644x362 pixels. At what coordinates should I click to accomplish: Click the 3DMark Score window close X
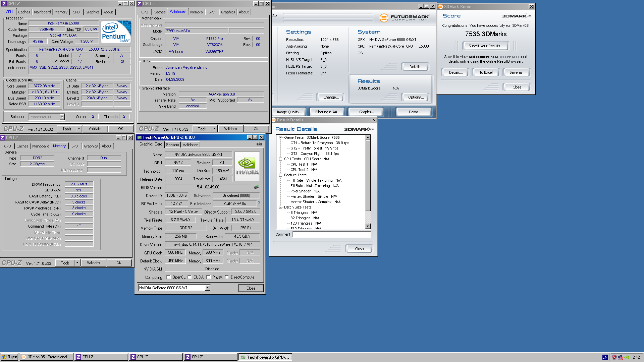pos(531,7)
